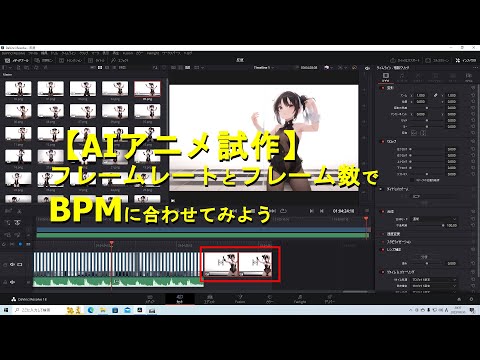Enable the Retain Image Position checkbox
Viewport: 480px width, 360px height.
click(413, 180)
